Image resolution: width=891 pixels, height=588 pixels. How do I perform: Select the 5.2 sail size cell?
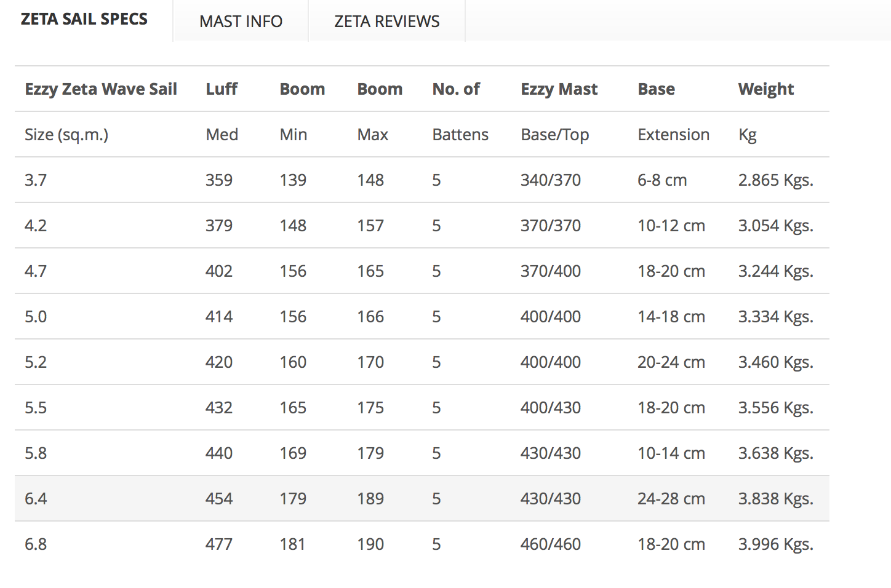36,362
